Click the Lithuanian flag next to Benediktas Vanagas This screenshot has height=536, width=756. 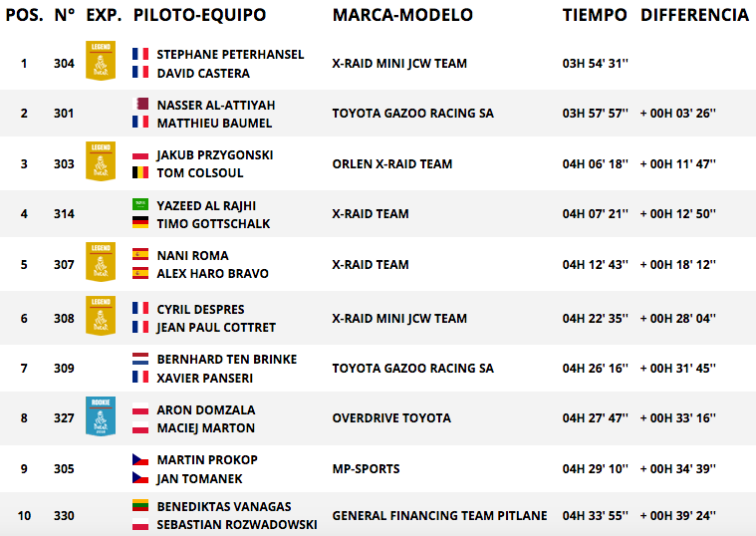click(x=140, y=505)
